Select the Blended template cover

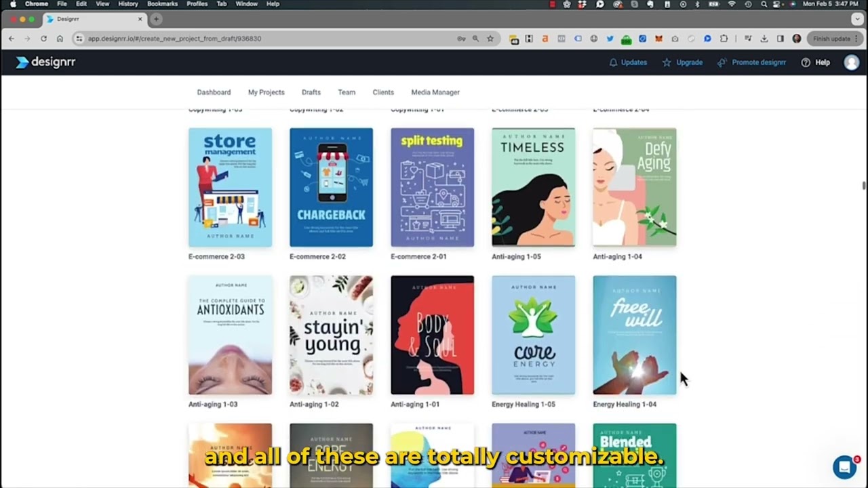pos(634,455)
